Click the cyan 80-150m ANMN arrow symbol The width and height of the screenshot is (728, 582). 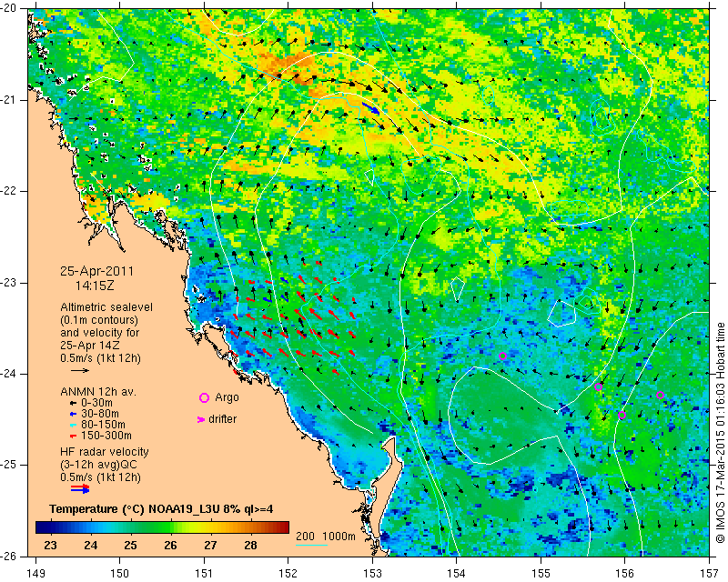pos(74,425)
